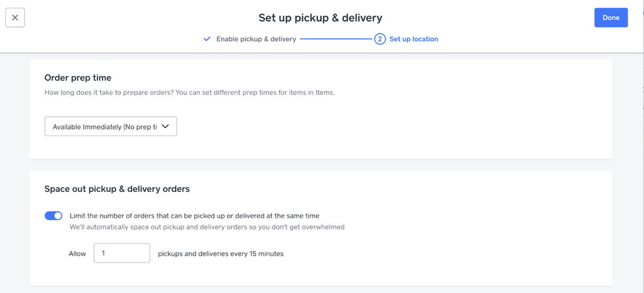Click the Items word in prep description
The height and width of the screenshot is (293, 644).
(x=324, y=93)
